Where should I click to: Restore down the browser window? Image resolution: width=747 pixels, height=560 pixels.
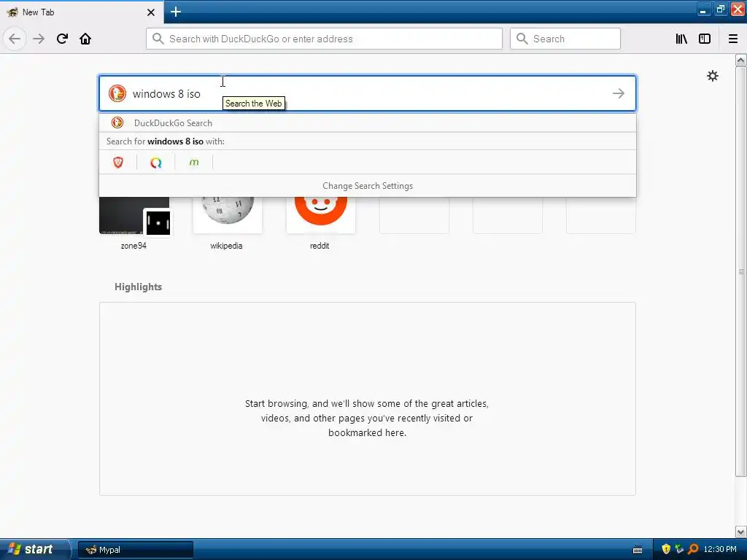[720, 9]
